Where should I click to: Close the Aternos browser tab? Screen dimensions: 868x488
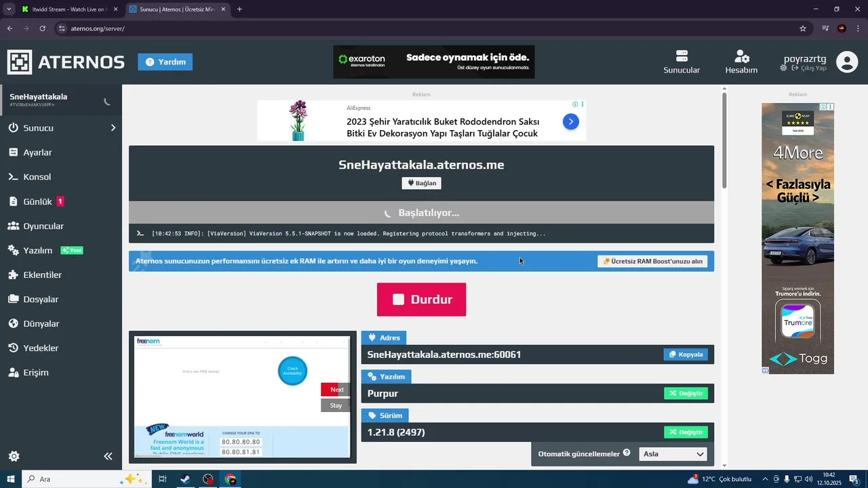(x=223, y=9)
